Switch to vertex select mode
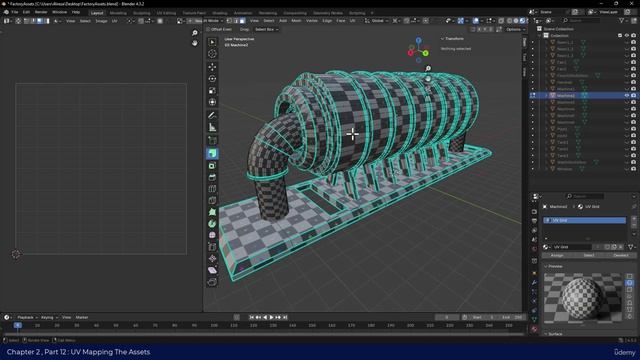Viewport: 640px width, 360px height. point(229,20)
